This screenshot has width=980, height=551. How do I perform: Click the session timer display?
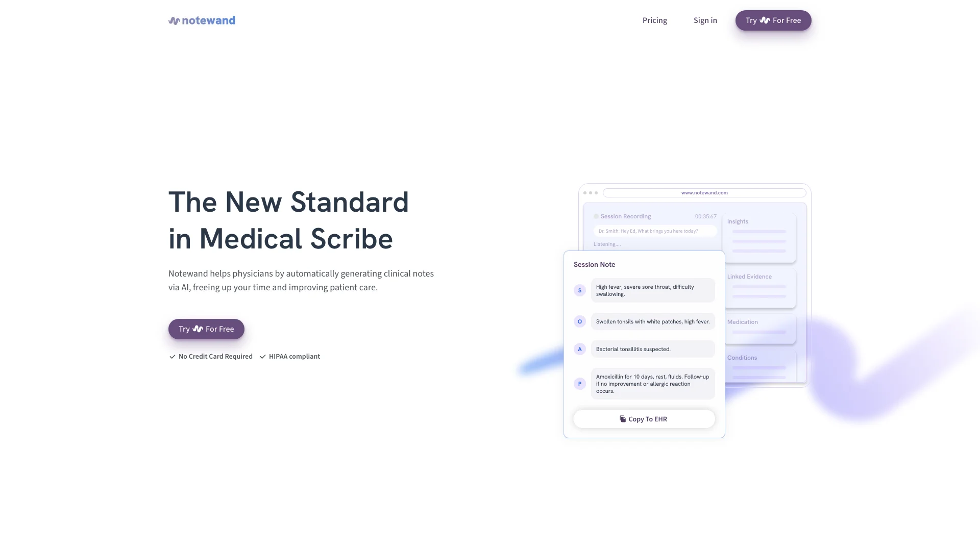(705, 216)
